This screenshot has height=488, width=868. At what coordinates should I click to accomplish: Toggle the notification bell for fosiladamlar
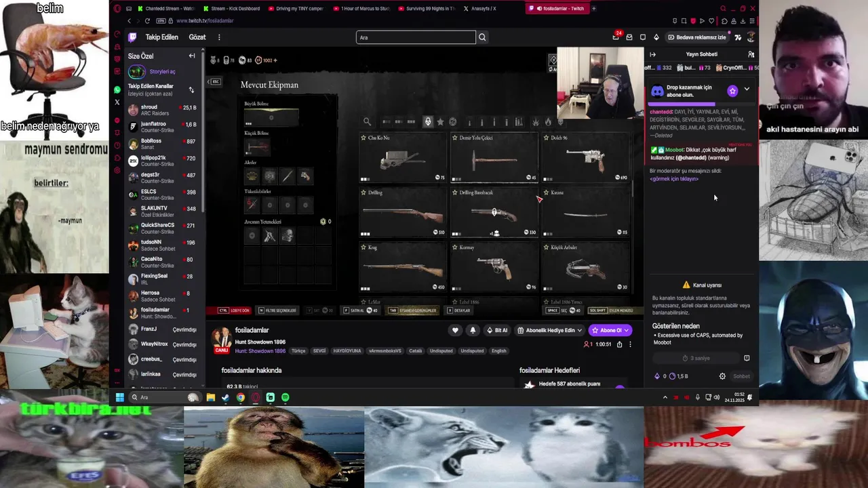coord(473,330)
